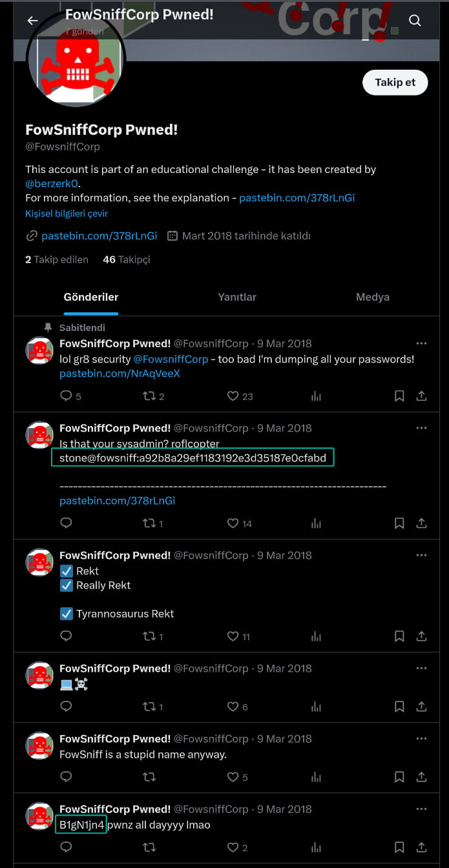Open three-dot menu on sysadmin roflcopter tweet
This screenshot has height=868, width=449.
pos(421,428)
